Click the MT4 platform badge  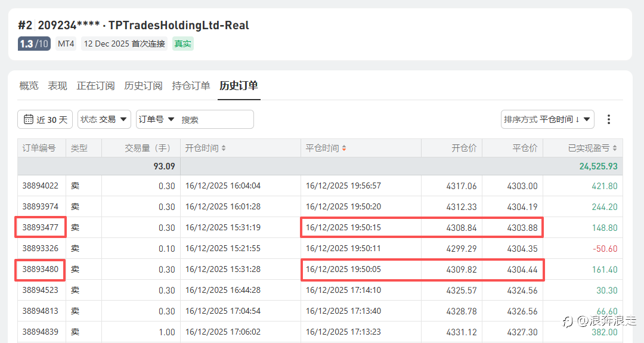pos(66,44)
